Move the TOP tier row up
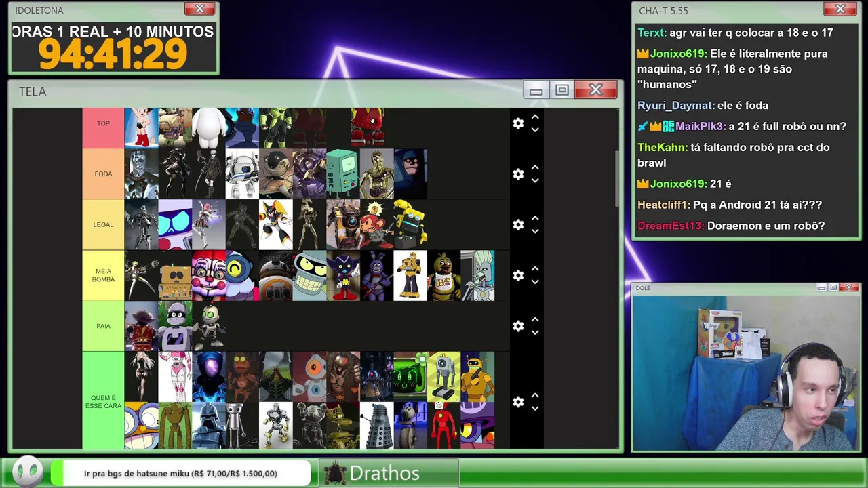Image resolution: width=868 pixels, height=488 pixels. click(535, 117)
